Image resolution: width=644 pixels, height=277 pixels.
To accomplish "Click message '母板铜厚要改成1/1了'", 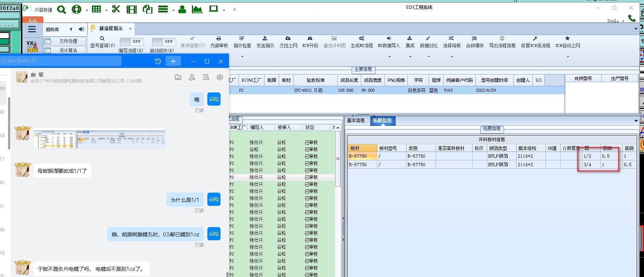I will (62, 171).
